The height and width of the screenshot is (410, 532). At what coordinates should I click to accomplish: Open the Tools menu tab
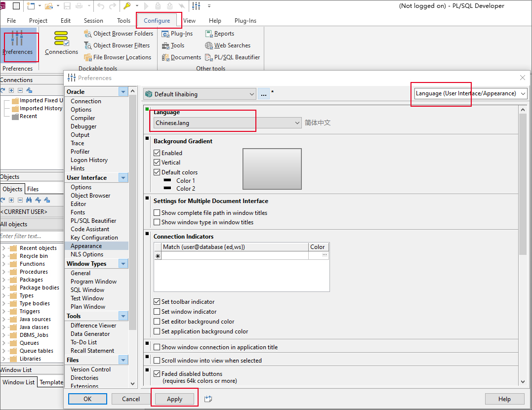[124, 21]
